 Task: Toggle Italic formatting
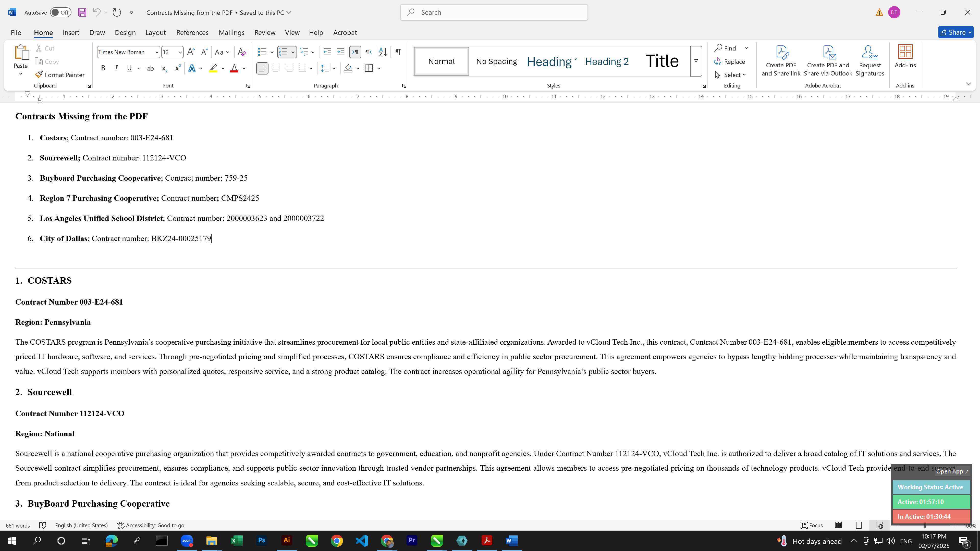[116, 68]
